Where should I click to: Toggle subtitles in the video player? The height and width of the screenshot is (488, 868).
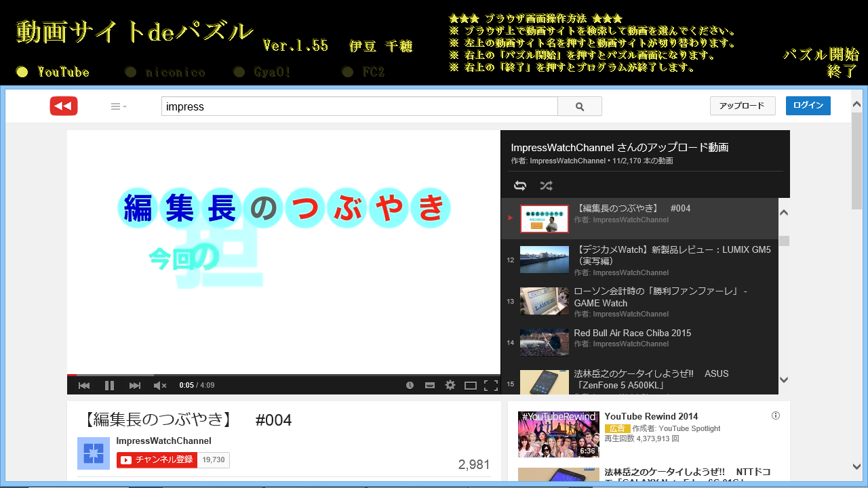(x=430, y=385)
